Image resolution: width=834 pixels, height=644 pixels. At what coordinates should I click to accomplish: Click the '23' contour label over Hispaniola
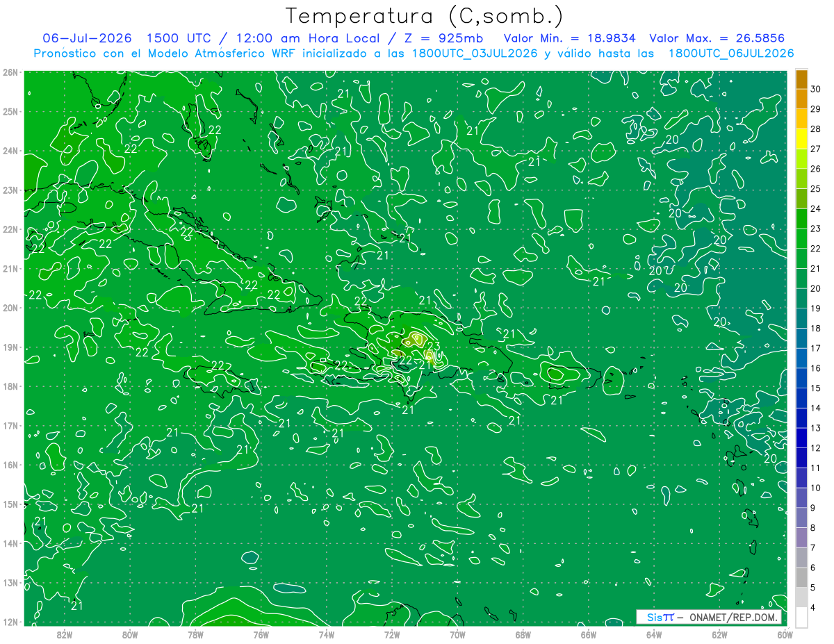[433, 346]
